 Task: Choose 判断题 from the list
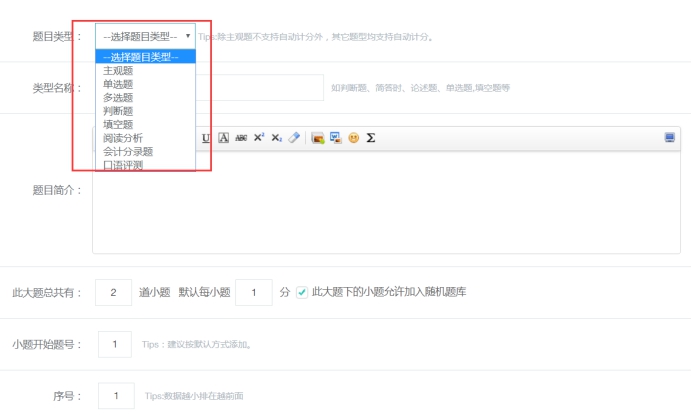145,111
